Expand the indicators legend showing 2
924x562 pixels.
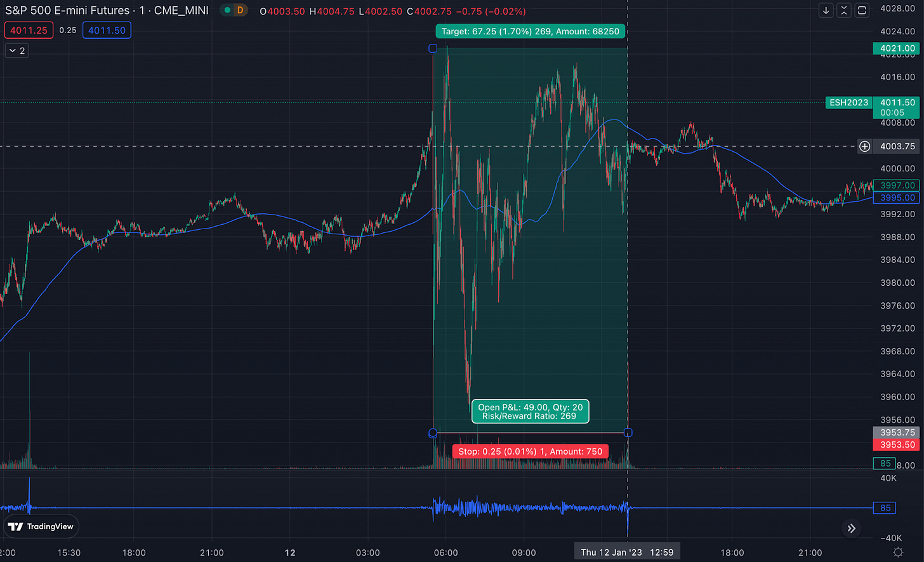coord(16,51)
